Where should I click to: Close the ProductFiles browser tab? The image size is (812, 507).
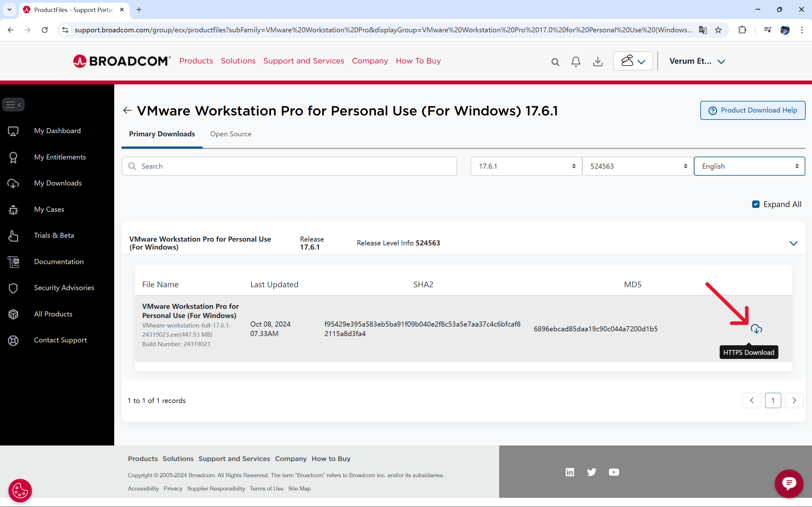click(x=122, y=10)
